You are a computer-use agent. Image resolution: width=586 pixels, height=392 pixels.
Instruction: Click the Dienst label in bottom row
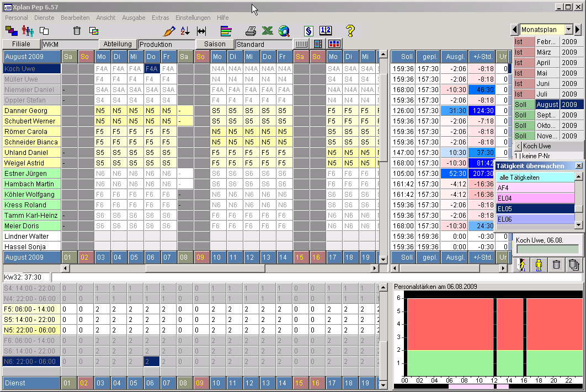[31, 383]
